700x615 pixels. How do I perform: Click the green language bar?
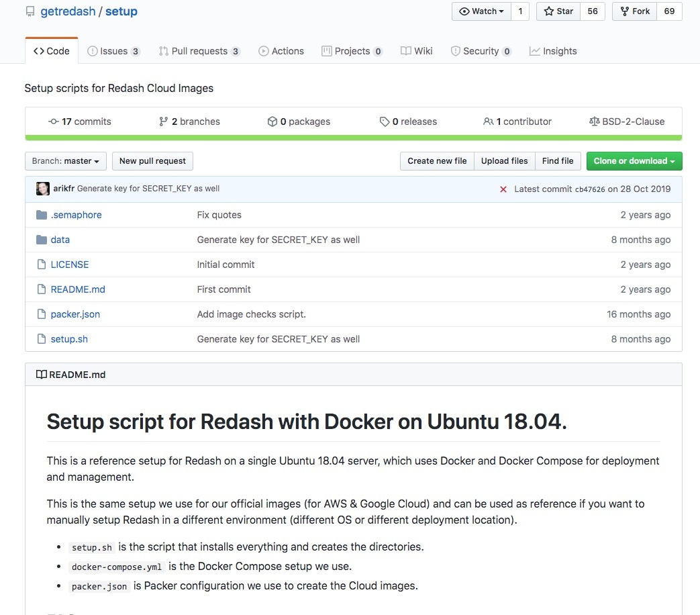[x=353, y=138]
